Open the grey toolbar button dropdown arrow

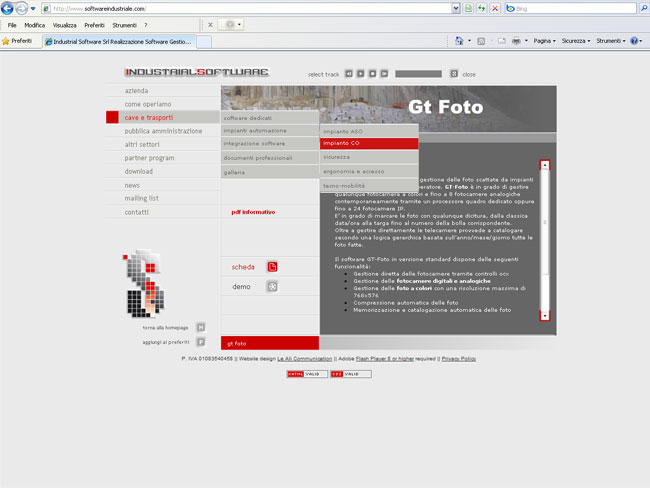coord(239,25)
